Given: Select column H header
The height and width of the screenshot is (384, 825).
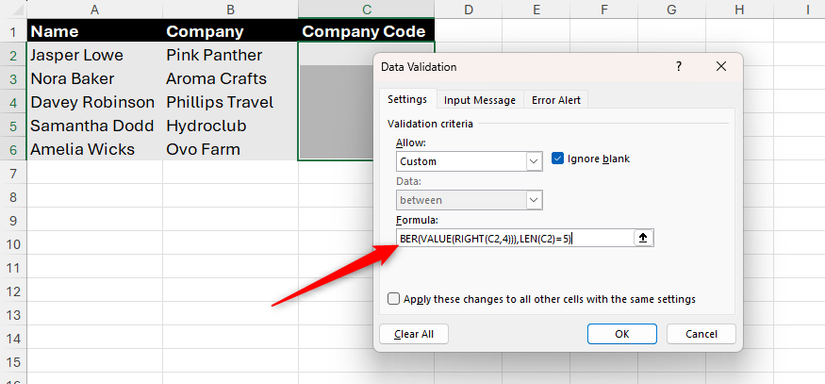Looking at the screenshot, I should (739, 8).
